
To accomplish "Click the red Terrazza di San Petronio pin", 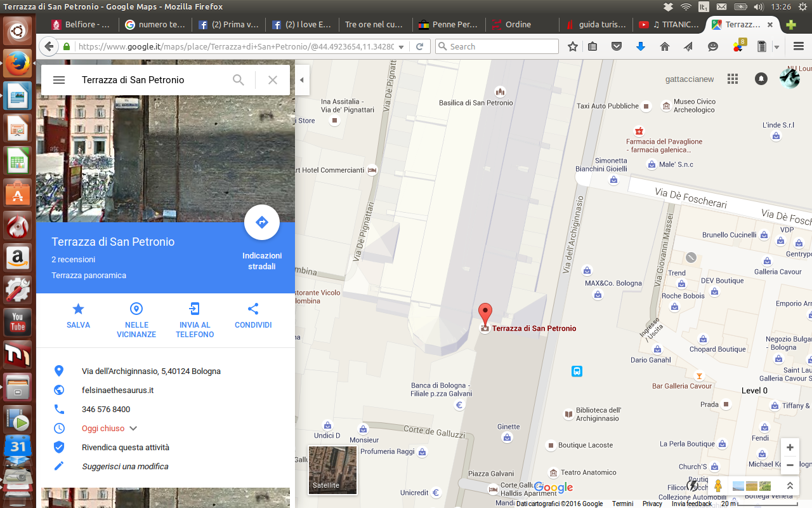I will (485, 316).
